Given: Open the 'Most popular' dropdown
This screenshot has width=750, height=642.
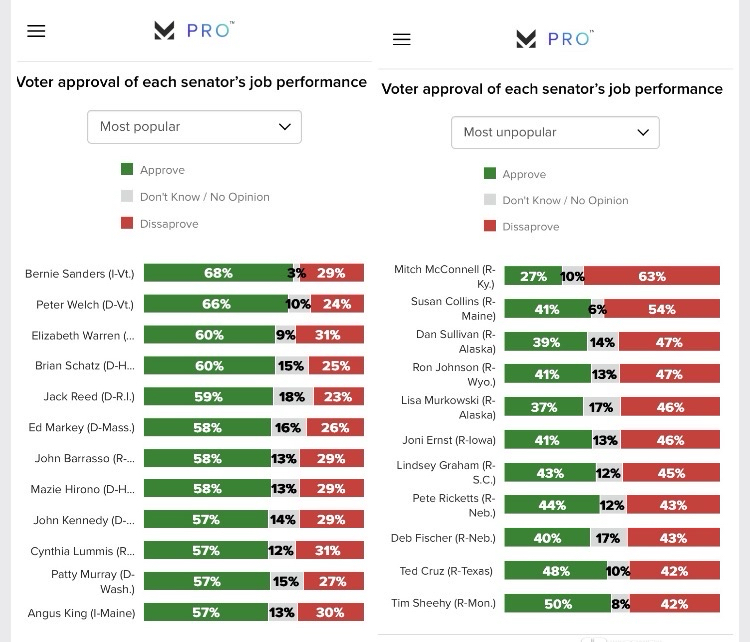Looking at the screenshot, I should (x=194, y=127).
